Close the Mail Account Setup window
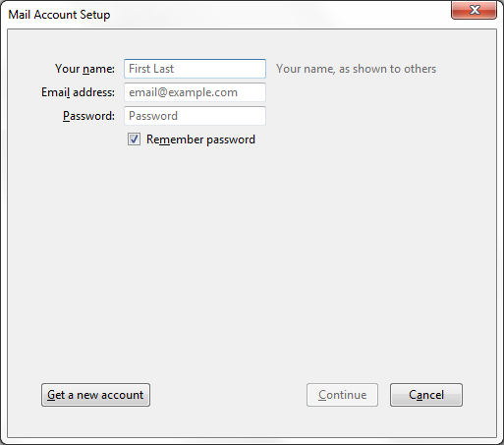504x445 pixels. (x=474, y=10)
